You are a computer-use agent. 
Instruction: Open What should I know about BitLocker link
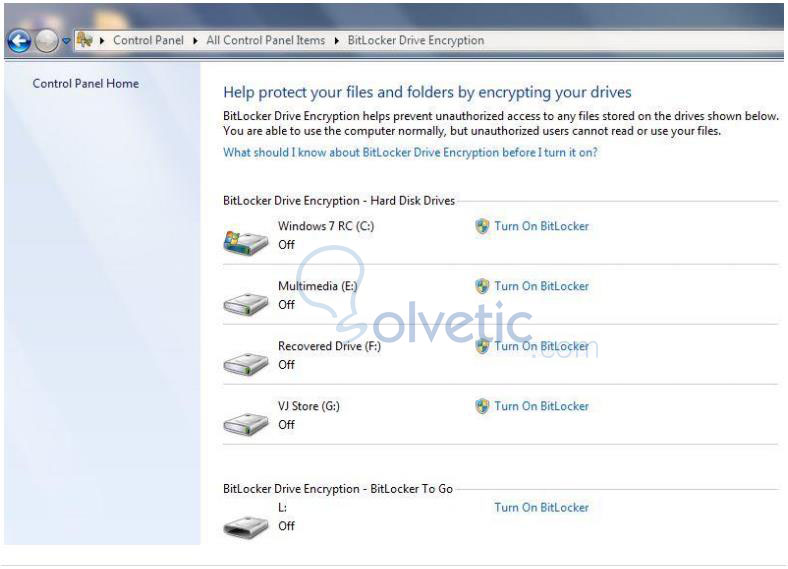click(411, 152)
